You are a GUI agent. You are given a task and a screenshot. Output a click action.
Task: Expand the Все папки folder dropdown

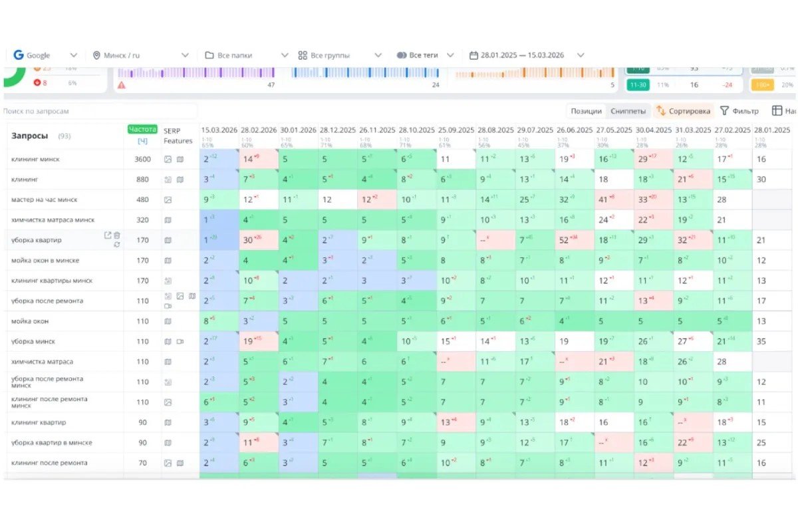tap(246, 55)
